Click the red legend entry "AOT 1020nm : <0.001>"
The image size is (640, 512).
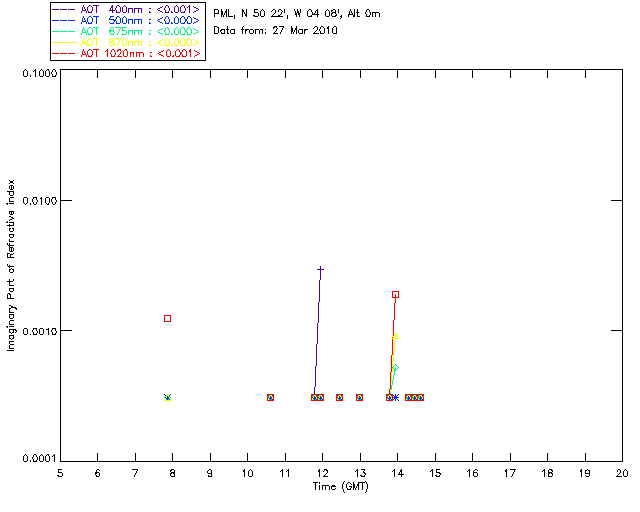126,53
